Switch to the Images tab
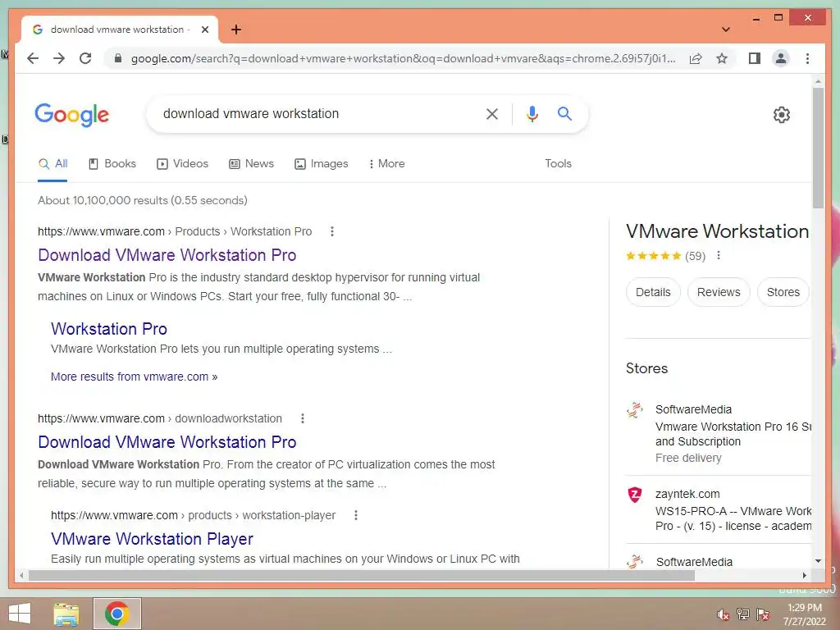Image resolution: width=840 pixels, height=630 pixels. (x=322, y=164)
